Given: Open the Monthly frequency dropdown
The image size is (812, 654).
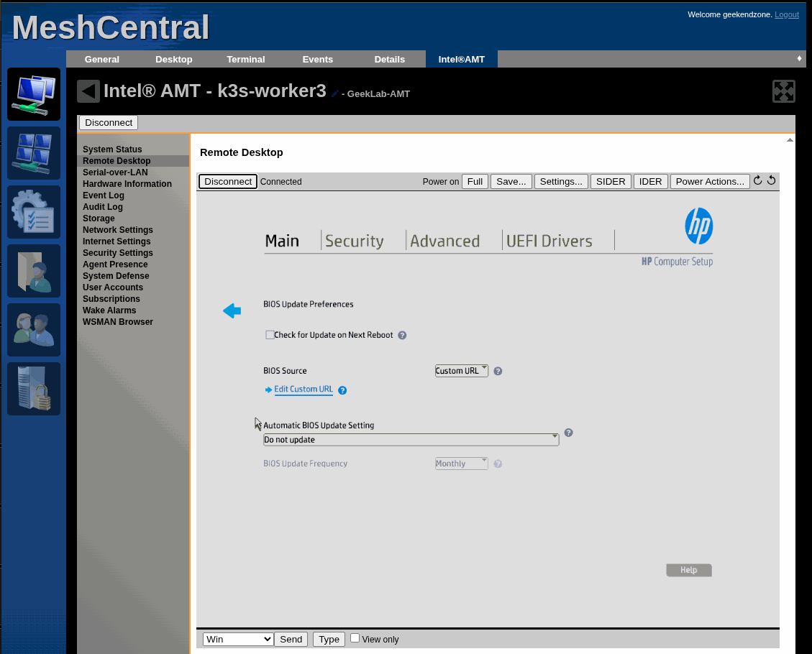Looking at the screenshot, I should 462,464.
